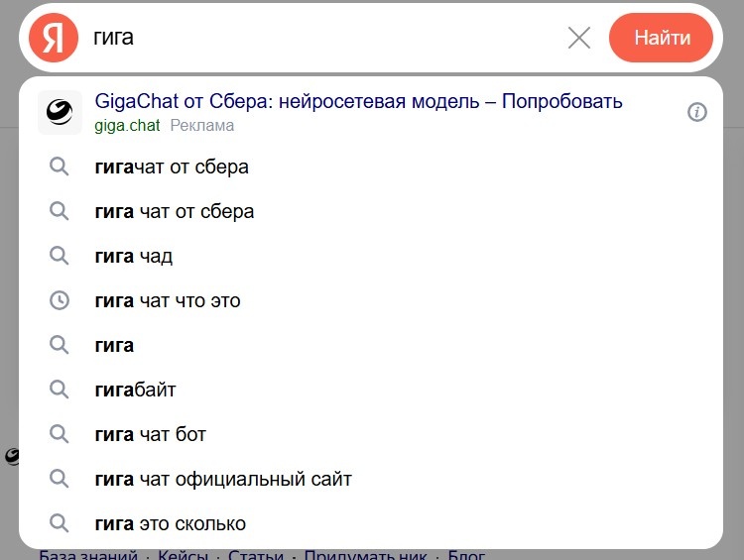Click the GigaChat logo thumbnail in the ad
This screenshot has width=744, height=560.
coord(60,112)
